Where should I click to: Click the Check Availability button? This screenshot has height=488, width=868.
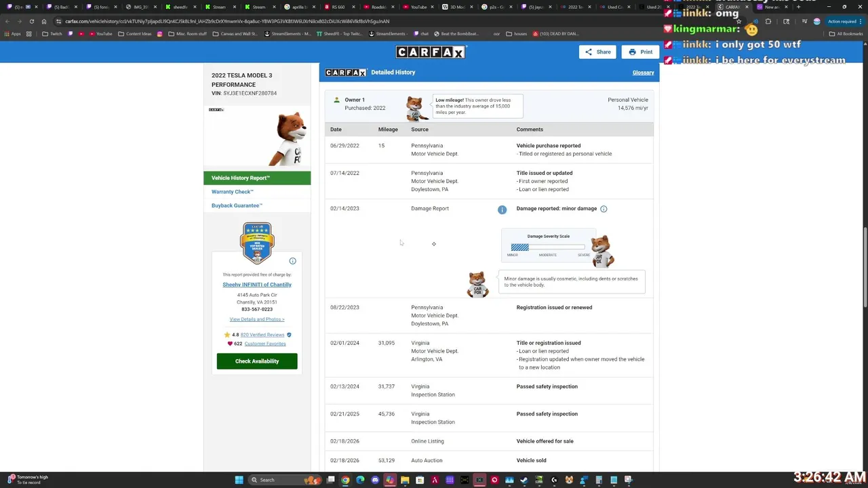pyautogui.click(x=257, y=361)
